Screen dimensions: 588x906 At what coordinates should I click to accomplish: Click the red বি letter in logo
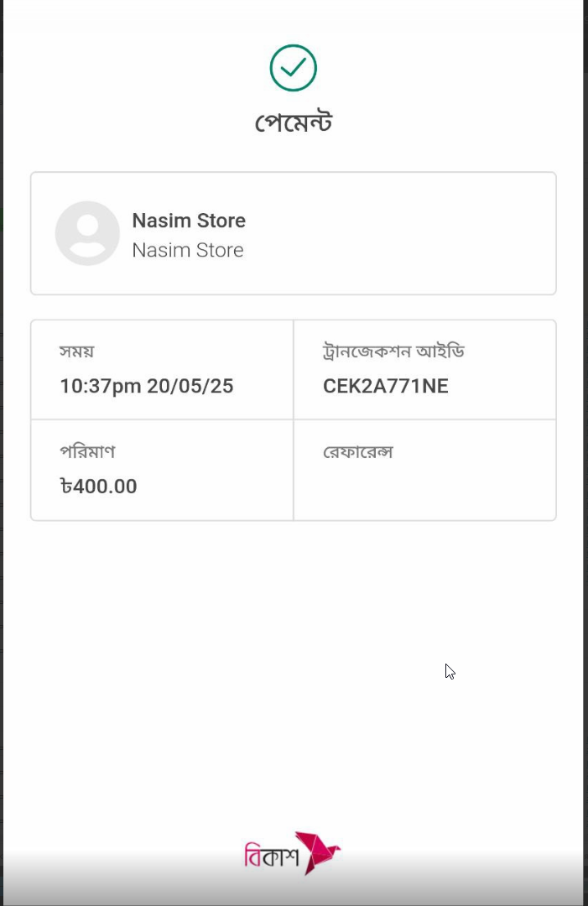(x=253, y=856)
